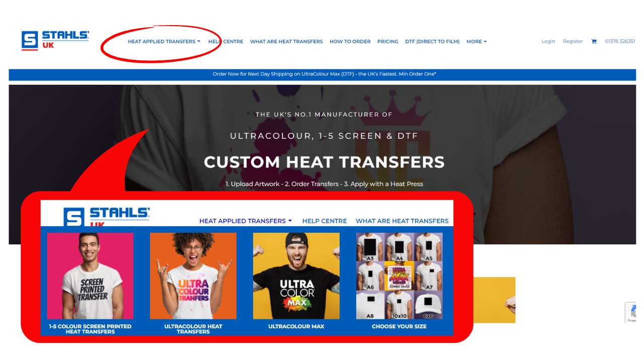Select the Ultracolour Heat Transfers thumbnail
This screenshot has height=362, width=644.
193,276
